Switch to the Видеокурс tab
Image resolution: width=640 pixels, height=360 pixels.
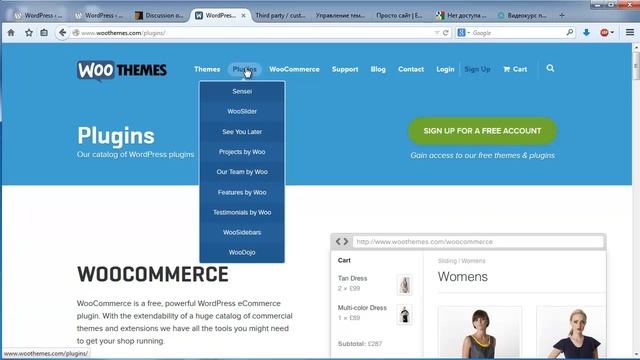[x=522, y=16]
